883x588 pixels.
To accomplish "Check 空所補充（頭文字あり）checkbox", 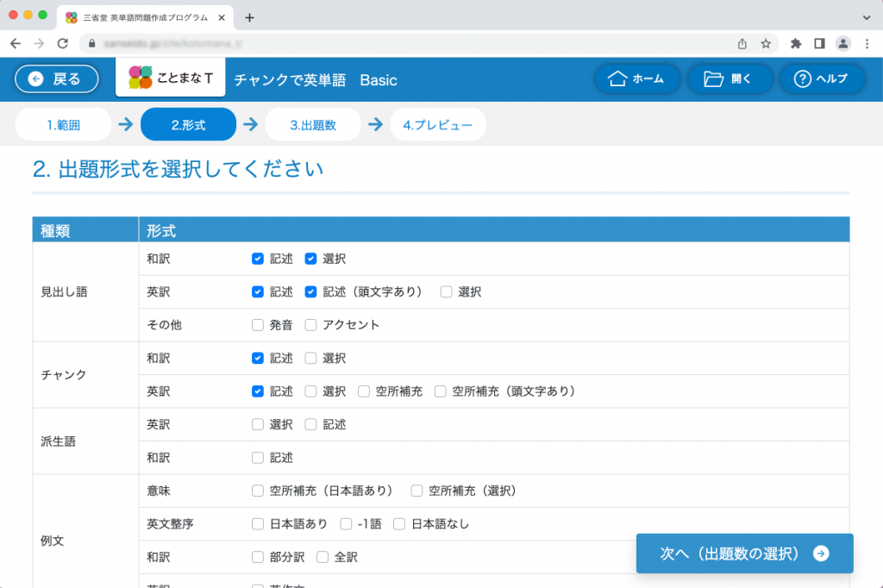I will pos(441,391).
